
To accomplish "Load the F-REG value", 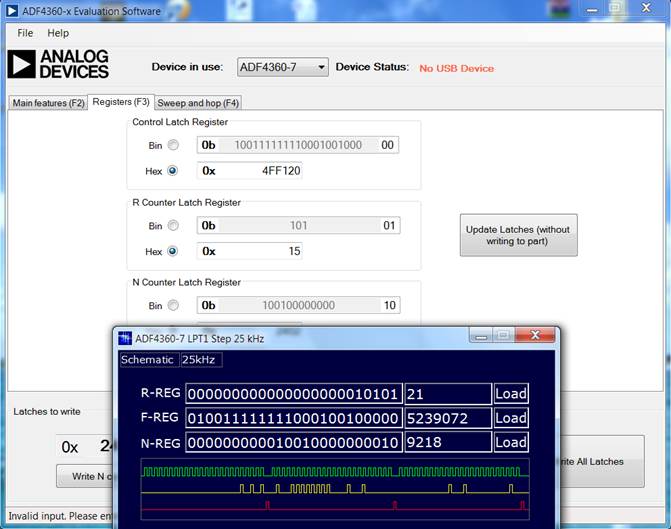I will (x=511, y=418).
